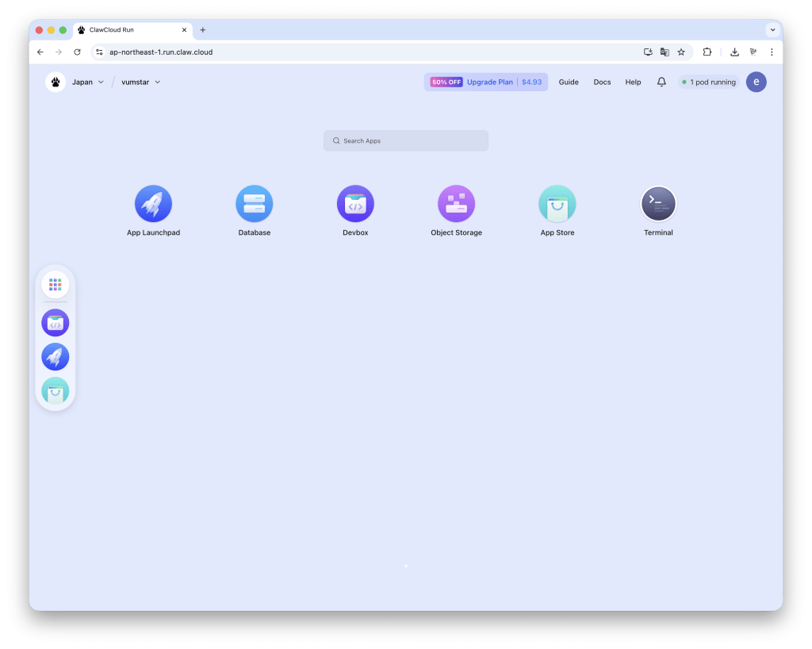Screen dimensions: 812x649
Task: Launch the Devbox app icon
Action: point(355,204)
